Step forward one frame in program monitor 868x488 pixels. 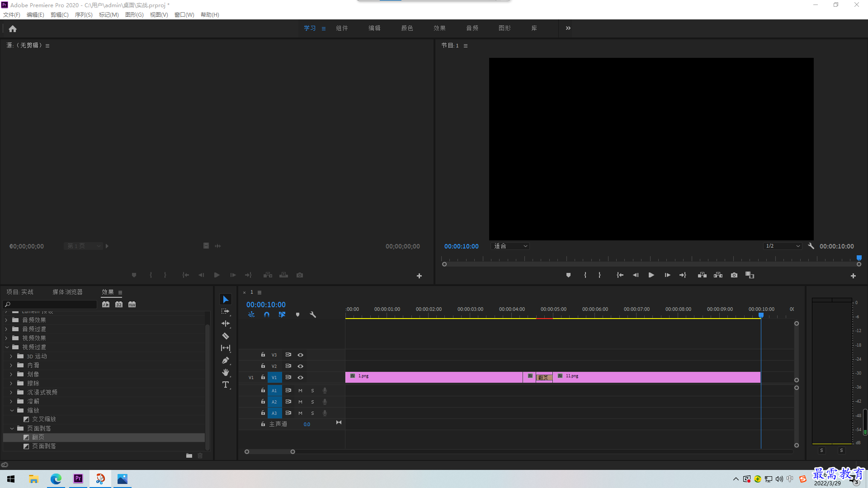pyautogui.click(x=667, y=275)
